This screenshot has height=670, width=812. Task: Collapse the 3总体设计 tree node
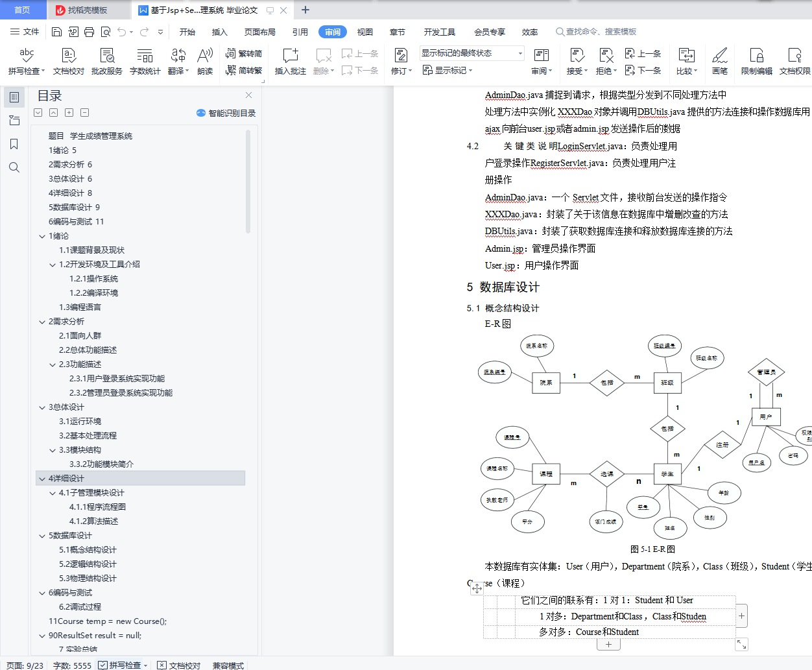[x=42, y=408]
